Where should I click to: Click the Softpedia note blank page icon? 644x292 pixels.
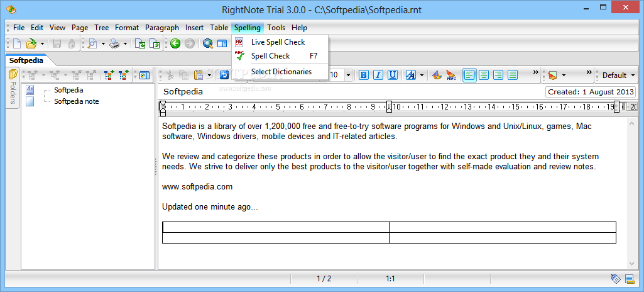[30, 101]
